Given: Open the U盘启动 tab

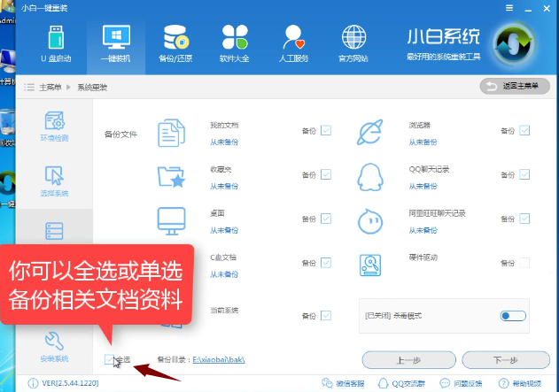Looking at the screenshot, I should (56, 43).
